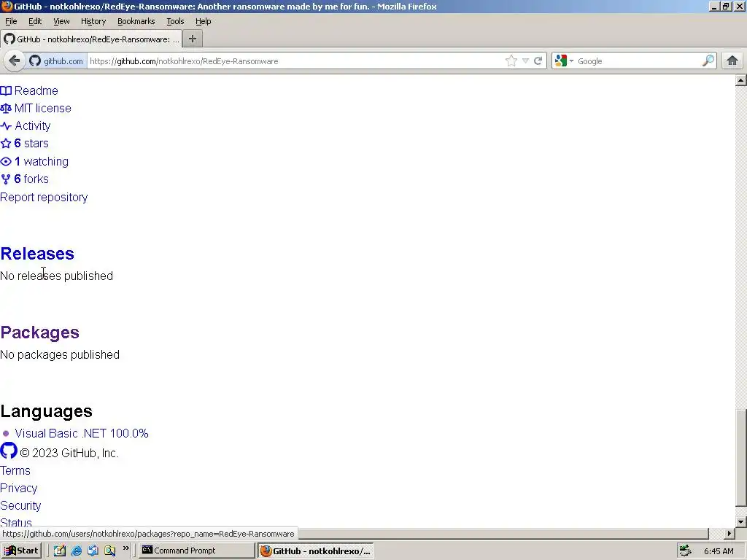Open the 1 watching link
The image size is (747, 560).
(42, 161)
